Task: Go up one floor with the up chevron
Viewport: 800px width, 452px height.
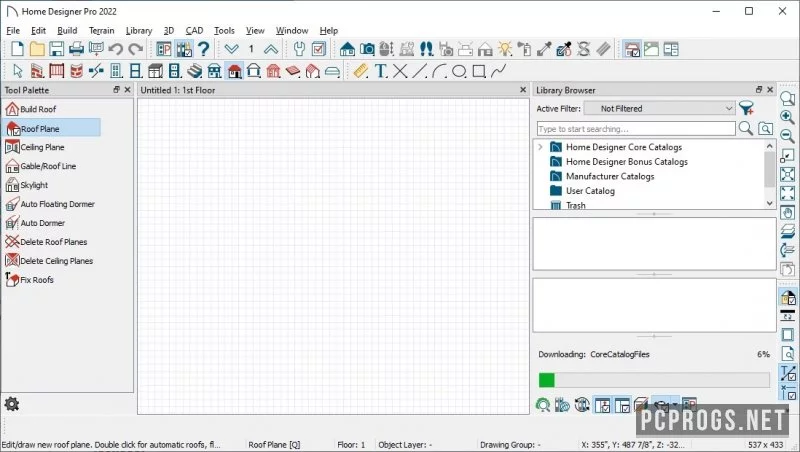Action: (x=271, y=49)
